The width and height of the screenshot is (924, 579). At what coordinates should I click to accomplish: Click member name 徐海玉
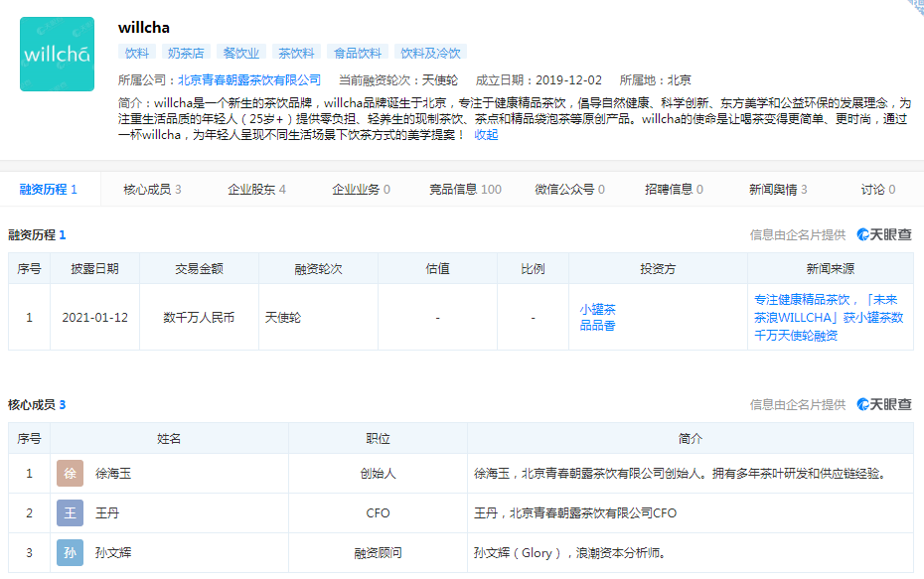pos(113,473)
